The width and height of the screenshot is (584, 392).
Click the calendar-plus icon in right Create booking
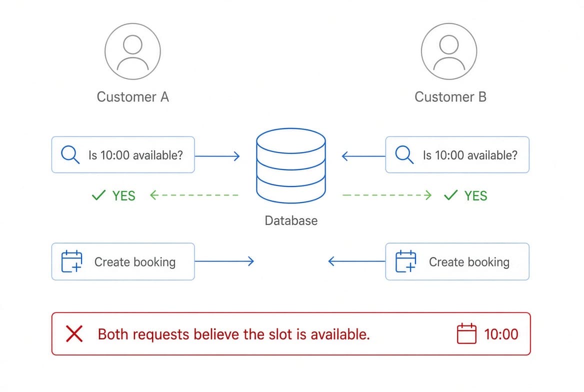[405, 261]
